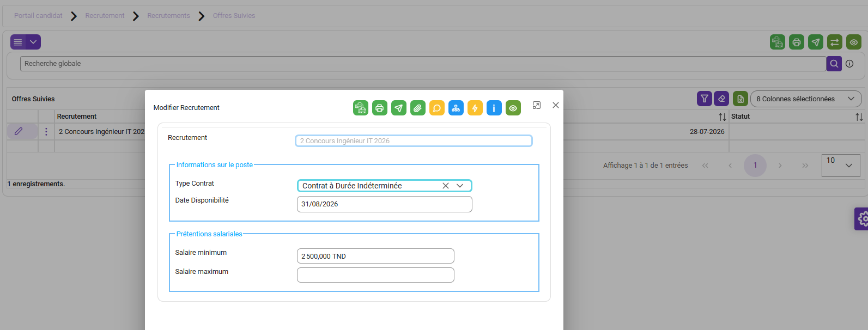Screen dimensions: 868x330
Task: Open the rows-per-page dropdown showing 10
Action: 842,165
